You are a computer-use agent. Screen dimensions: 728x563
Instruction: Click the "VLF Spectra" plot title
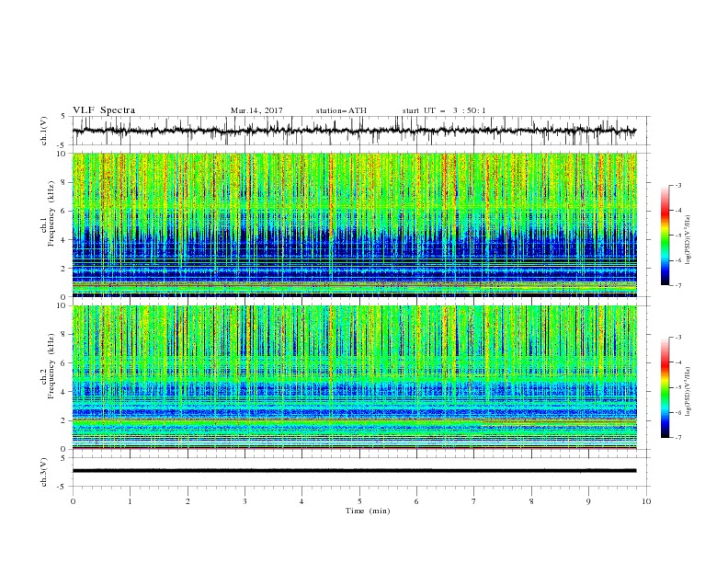pyautogui.click(x=104, y=110)
